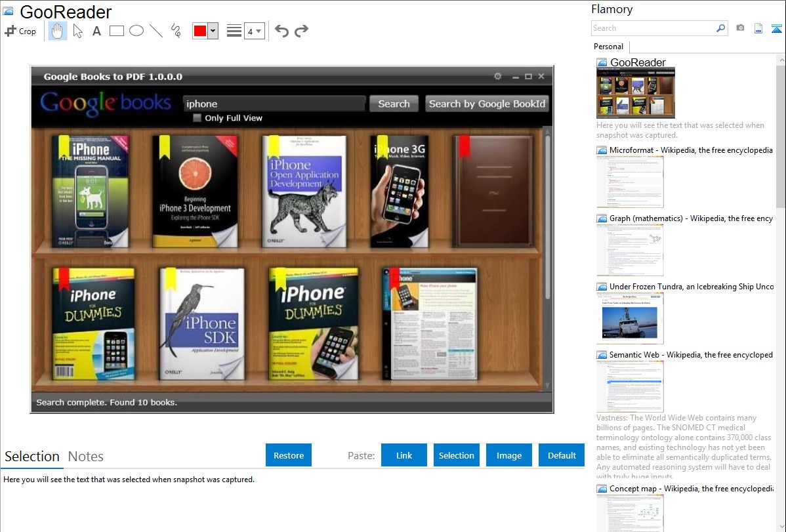Click Search by Google BookId button
Viewport: 786px width, 532px height.
pos(487,104)
